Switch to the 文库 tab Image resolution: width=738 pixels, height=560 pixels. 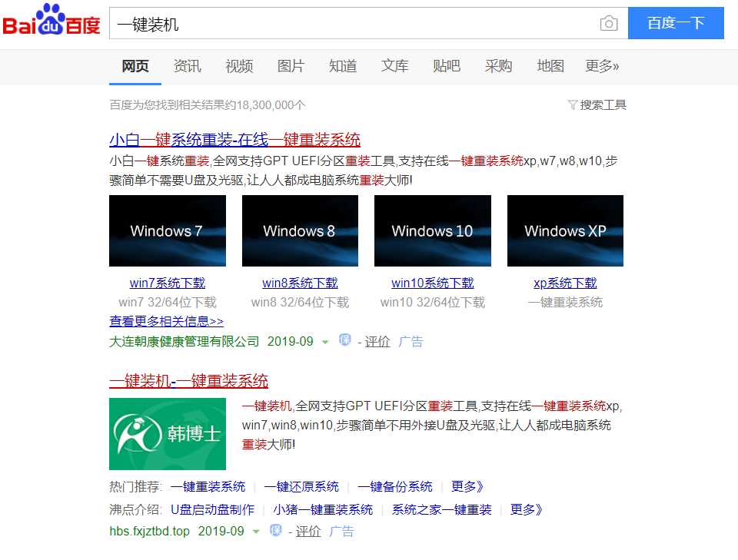click(x=394, y=66)
